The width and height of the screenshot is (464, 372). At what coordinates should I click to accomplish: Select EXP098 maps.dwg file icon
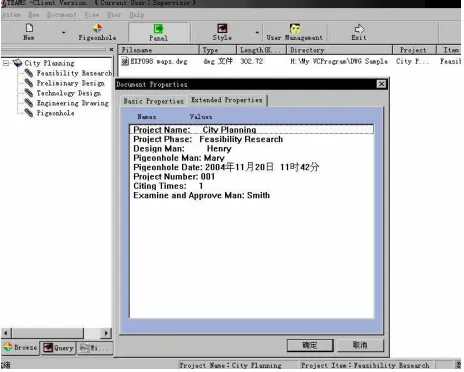(125, 61)
